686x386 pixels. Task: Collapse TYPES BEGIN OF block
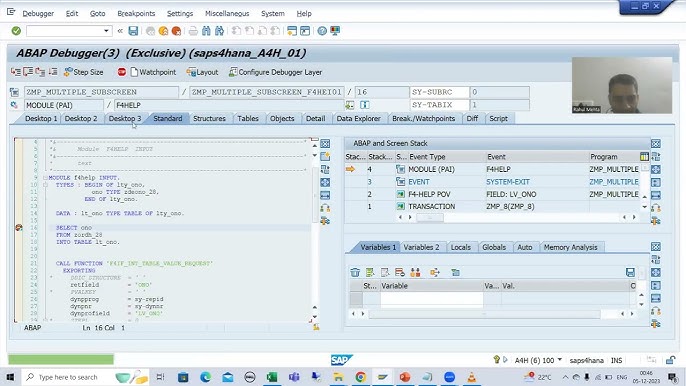pos(45,185)
